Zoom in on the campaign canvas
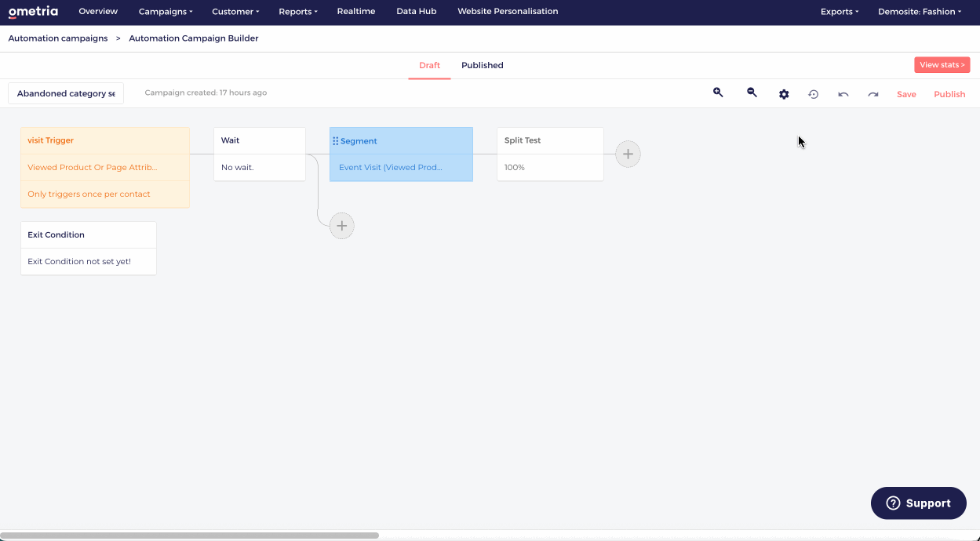 click(x=718, y=93)
